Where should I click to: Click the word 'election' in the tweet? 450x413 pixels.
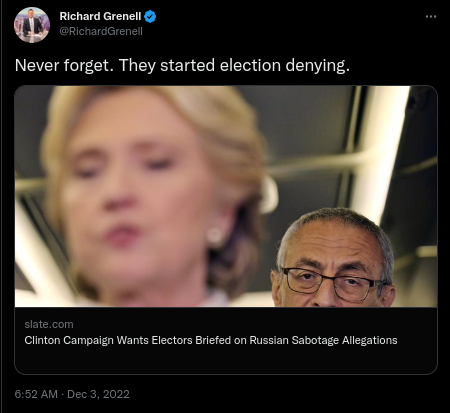[250, 65]
